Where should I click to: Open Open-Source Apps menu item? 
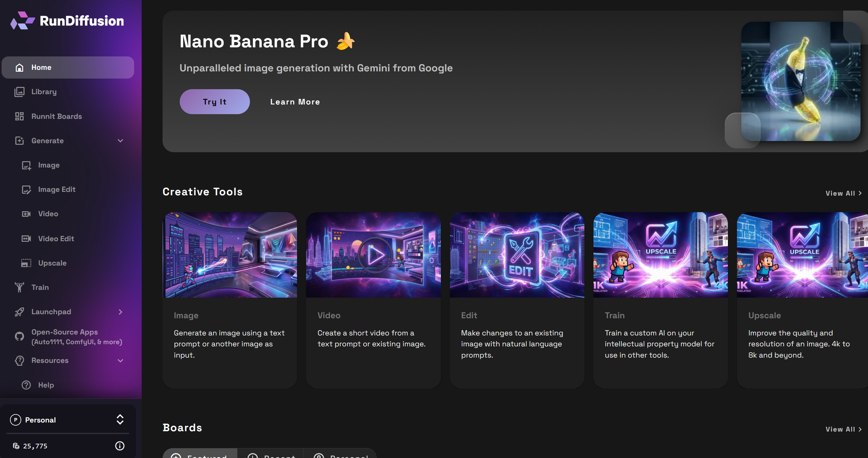(68, 336)
